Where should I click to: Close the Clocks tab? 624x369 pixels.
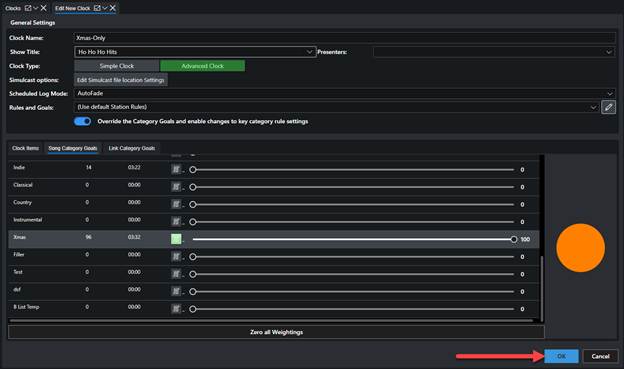tap(43, 8)
